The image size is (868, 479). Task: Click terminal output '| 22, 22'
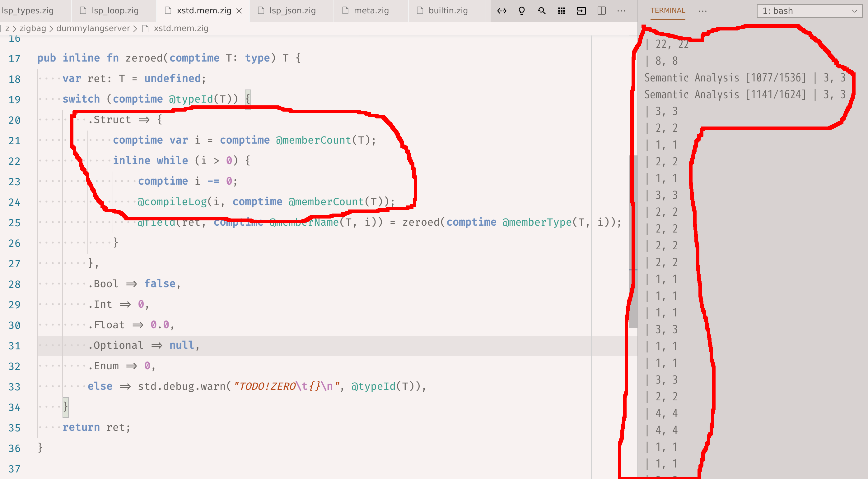666,44
